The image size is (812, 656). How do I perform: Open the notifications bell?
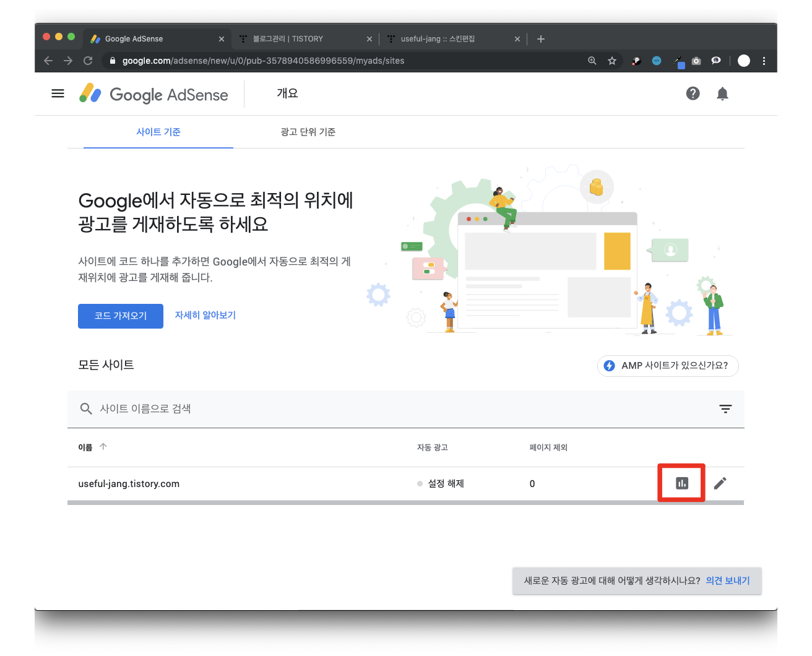pyautogui.click(x=722, y=93)
